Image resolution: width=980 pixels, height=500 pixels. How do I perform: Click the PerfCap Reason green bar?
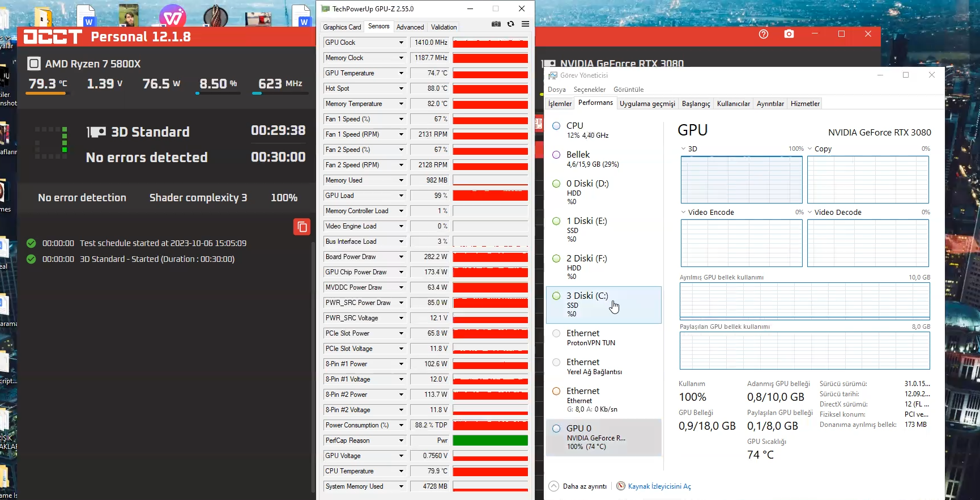click(x=490, y=440)
